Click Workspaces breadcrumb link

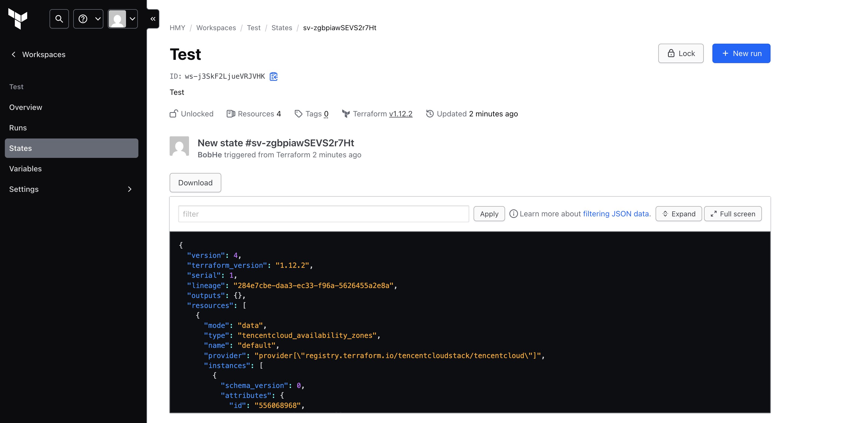click(216, 28)
